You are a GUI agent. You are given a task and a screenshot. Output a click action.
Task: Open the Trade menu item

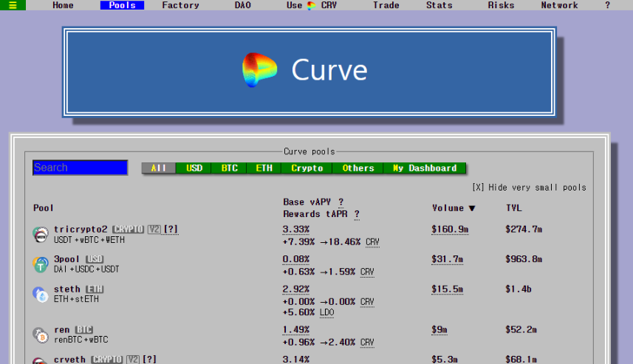(386, 5)
